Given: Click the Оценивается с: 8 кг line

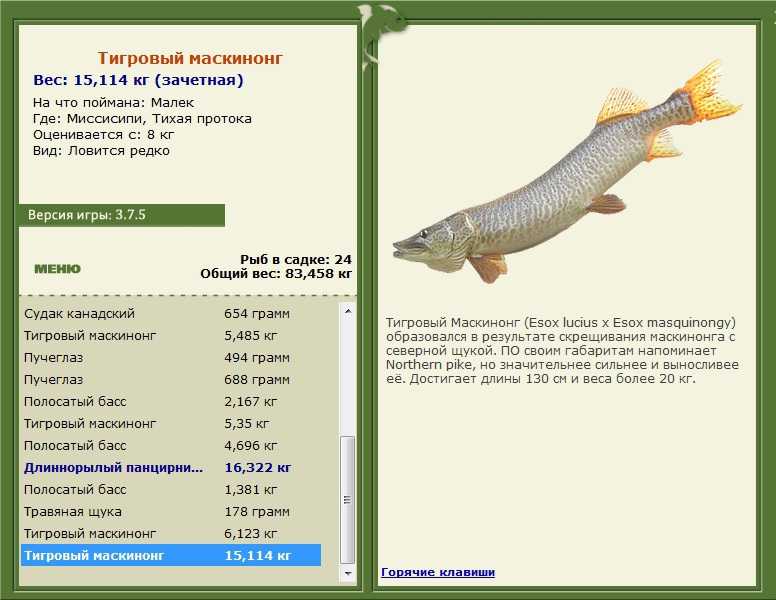Looking at the screenshot, I should [103, 135].
